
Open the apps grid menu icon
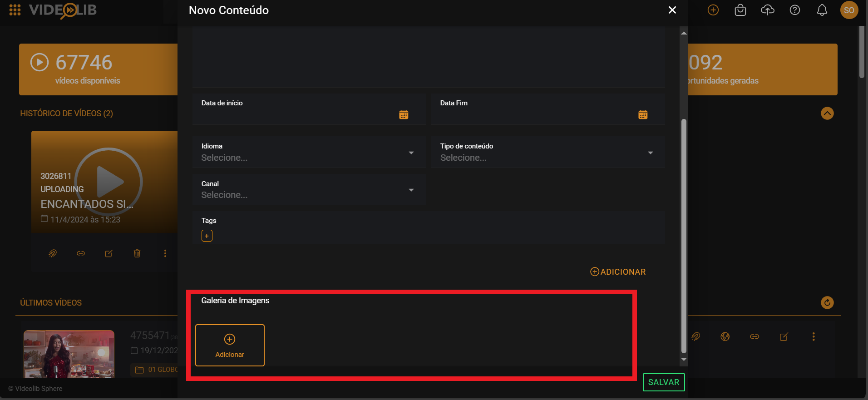pos(15,10)
